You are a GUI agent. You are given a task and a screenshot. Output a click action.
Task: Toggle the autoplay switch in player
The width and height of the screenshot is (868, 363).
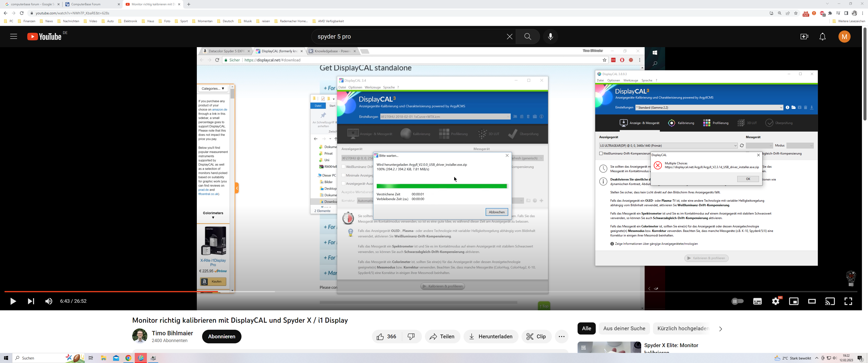tap(737, 301)
